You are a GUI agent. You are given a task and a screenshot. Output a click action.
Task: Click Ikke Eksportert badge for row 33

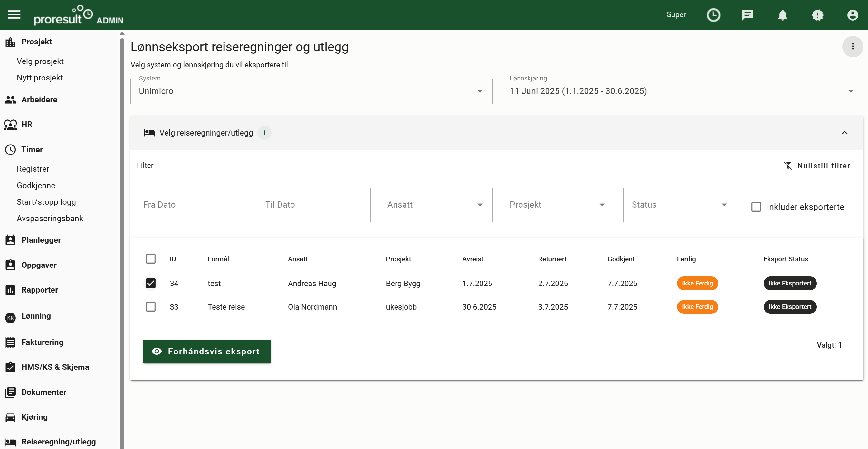pyautogui.click(x=790, y=307)
